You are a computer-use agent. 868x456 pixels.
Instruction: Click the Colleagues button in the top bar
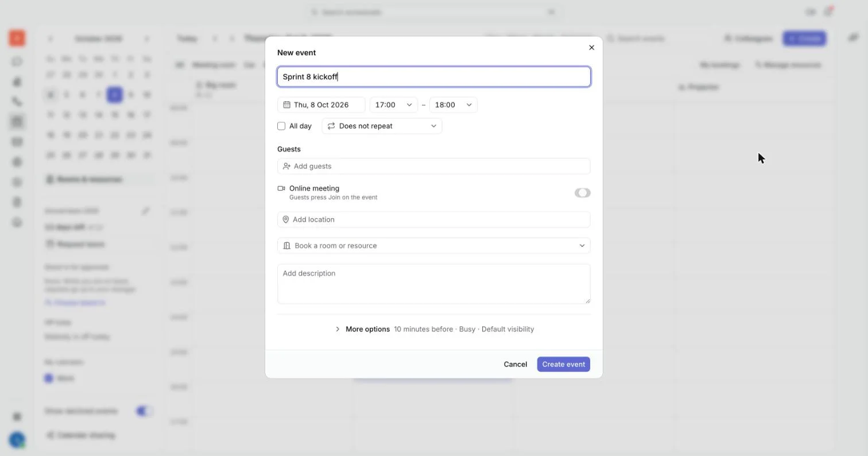point(748,39)
